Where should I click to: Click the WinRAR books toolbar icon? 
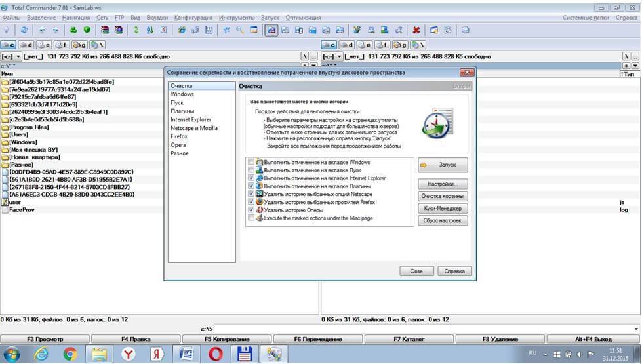tap(104, 30)
